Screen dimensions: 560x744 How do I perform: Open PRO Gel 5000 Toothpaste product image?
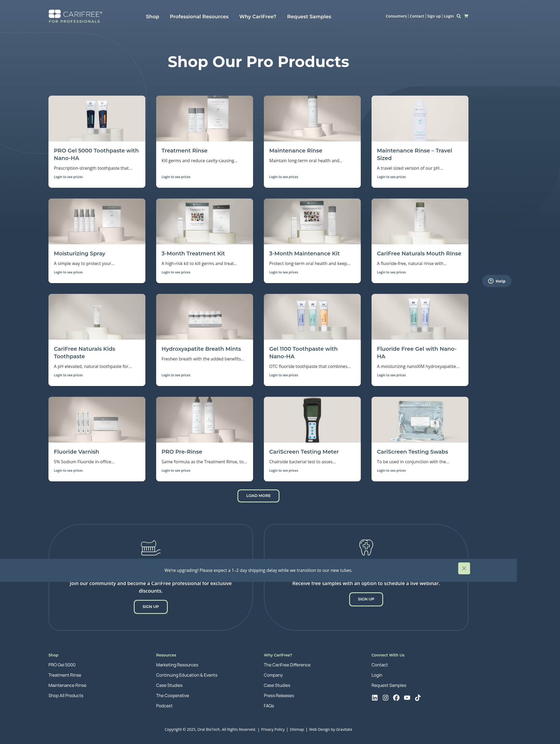point(97,119)
